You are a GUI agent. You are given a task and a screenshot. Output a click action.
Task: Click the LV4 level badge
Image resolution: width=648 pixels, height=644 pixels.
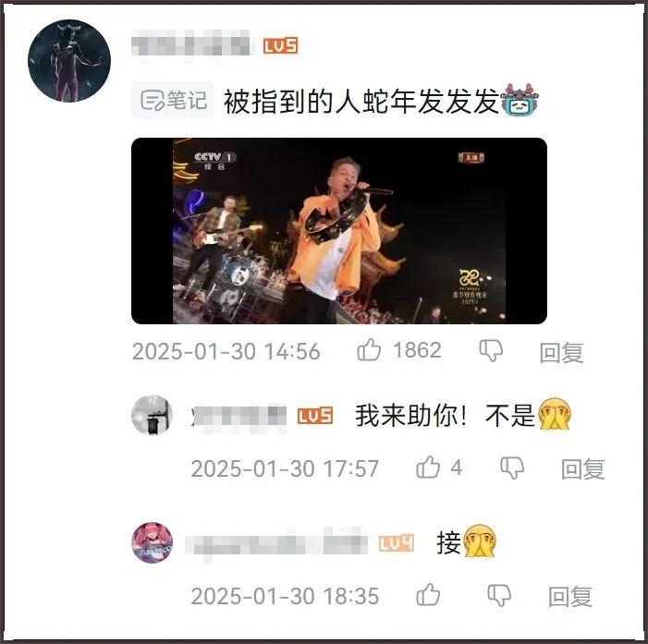397,543
